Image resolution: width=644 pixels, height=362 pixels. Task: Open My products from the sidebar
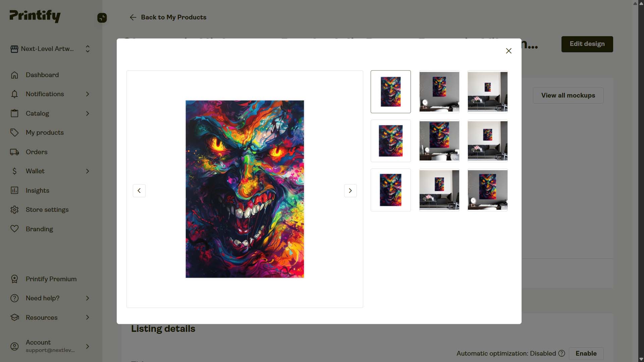pos(45,132)
